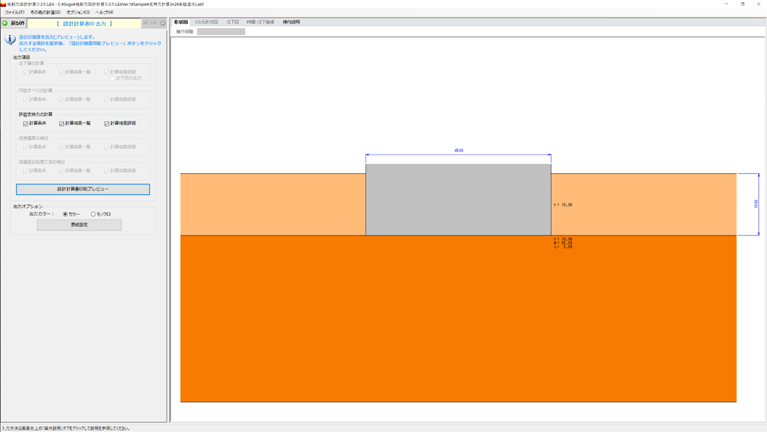Screen dimensions: 767x432
Task: Click the app icon in title bar
Action: [x=3, y=4]
